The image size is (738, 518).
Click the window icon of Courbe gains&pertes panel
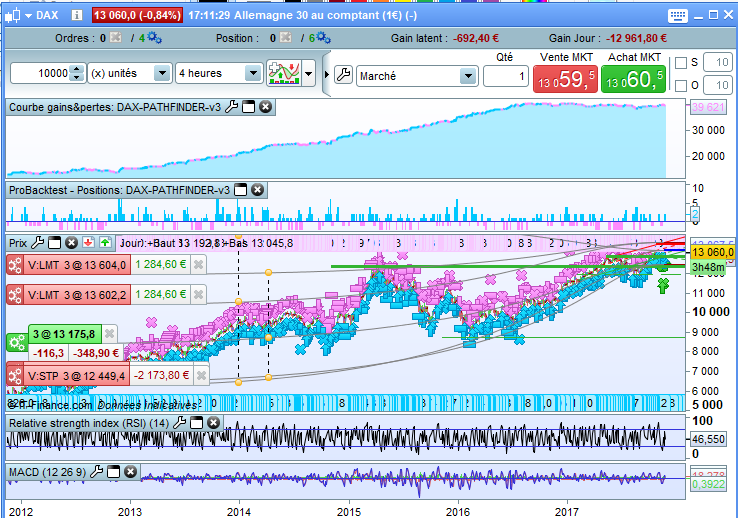click(x=249, y=107)
